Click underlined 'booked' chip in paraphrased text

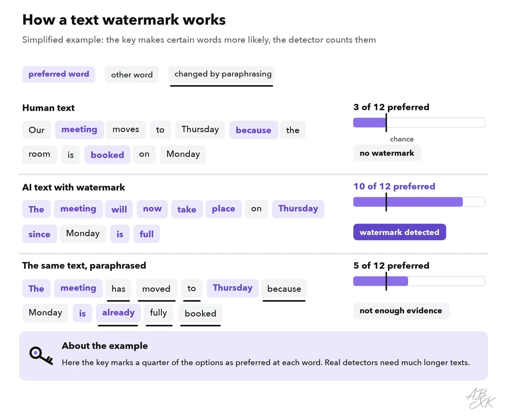coord(200,314)
